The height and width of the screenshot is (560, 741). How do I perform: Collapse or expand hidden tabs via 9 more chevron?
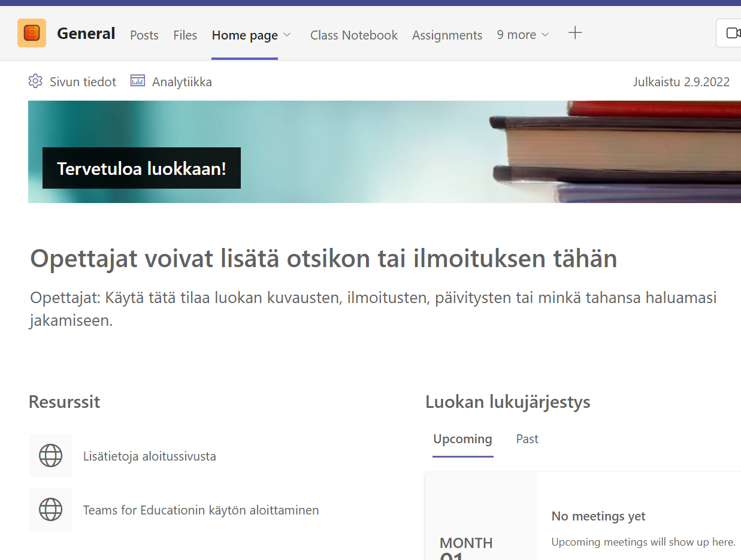[x=544, y=35]
